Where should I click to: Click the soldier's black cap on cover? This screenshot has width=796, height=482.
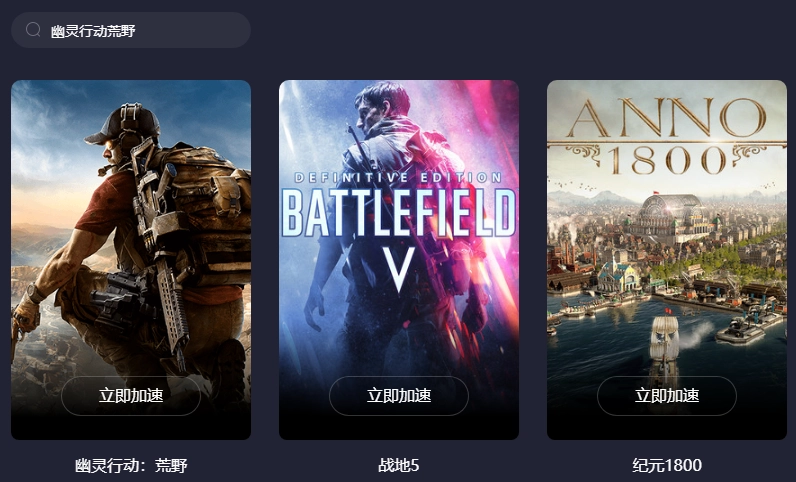123,124
